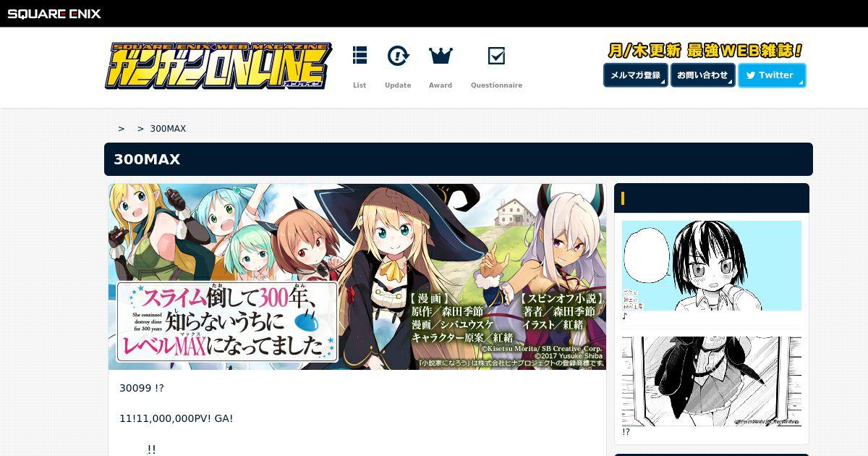Click the メルマガ登録 button
868x456 pixels.
636,75
